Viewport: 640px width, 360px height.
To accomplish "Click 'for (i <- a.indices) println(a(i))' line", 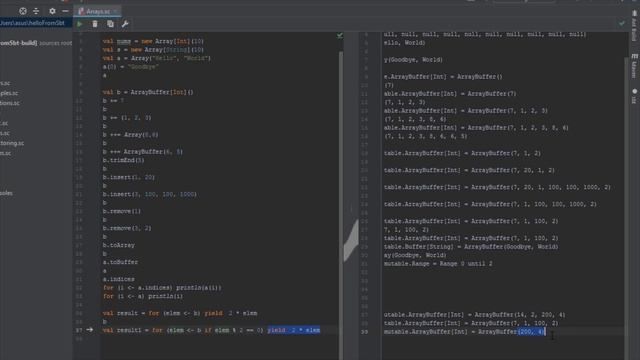I will 162,288.
